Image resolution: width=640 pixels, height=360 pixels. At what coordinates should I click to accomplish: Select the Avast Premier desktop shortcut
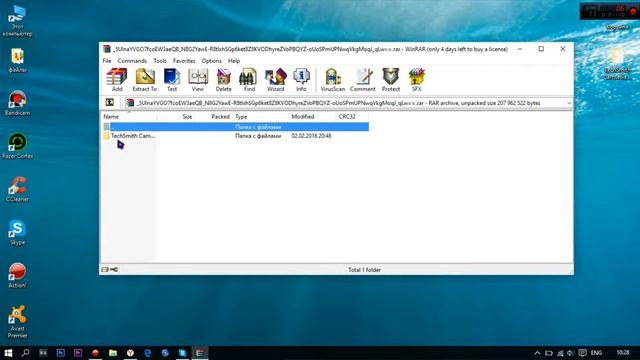tap(17, 322)
